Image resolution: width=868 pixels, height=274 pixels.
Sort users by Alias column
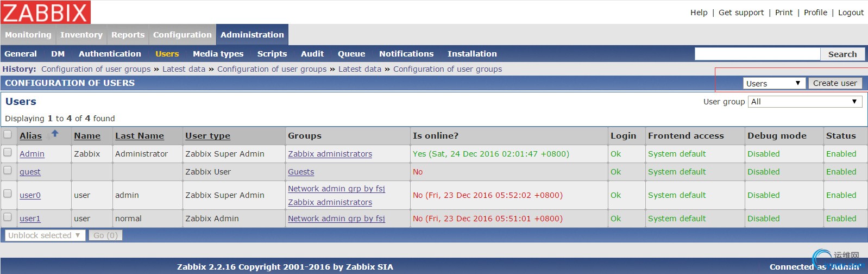tap(30, 136)
